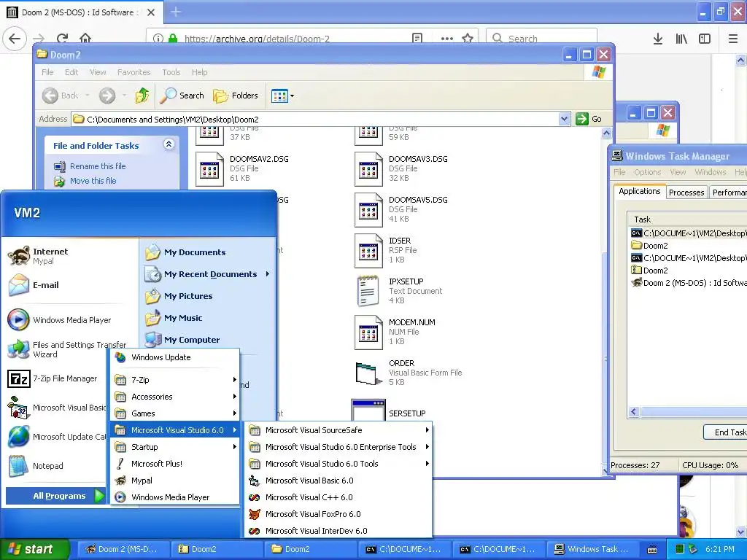747x560 pixels.
Task: Open Microsoft Visual Basic from recent programs
Action: click(x=56, y=408)
